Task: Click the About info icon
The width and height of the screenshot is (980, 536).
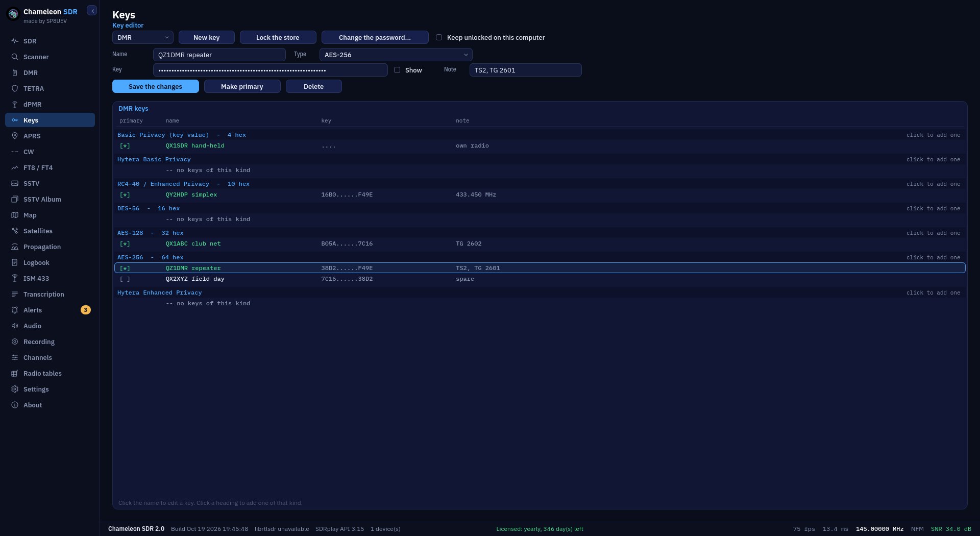Action: tap(15, 405)
